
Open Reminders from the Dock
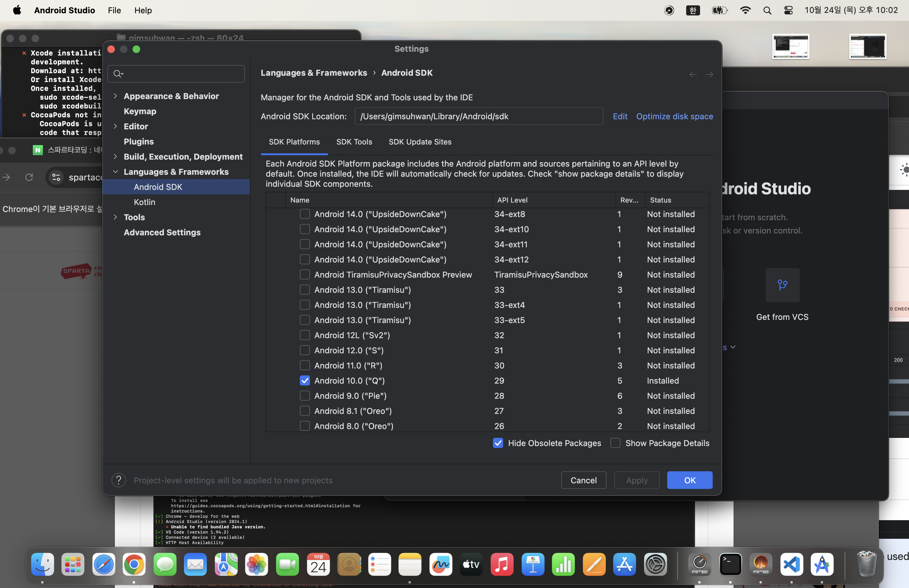pyautogui.click(x=380, y=564)
